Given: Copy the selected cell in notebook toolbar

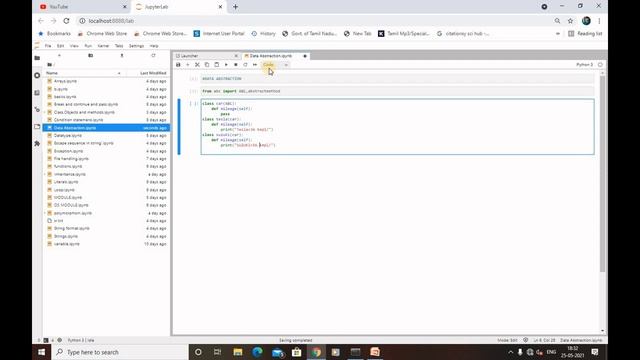Looking at the screenshot, I should point(207,65).
